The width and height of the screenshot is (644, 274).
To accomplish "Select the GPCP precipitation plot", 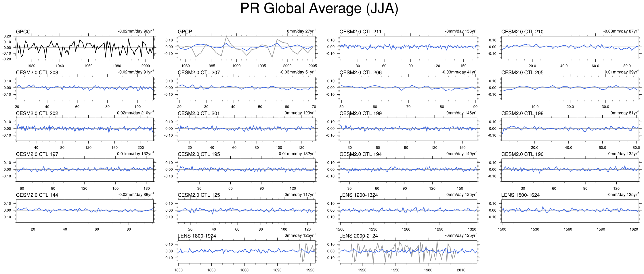I will 246,48.
